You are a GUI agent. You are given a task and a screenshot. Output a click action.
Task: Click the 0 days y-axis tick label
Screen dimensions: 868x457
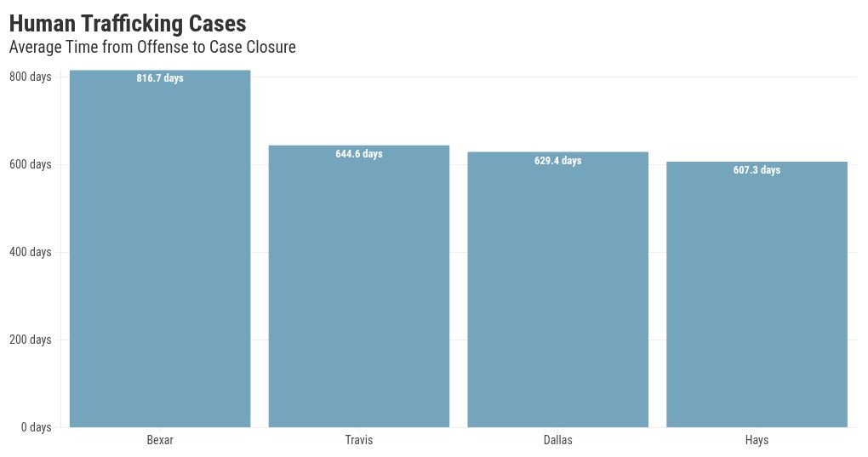(36, 427)
